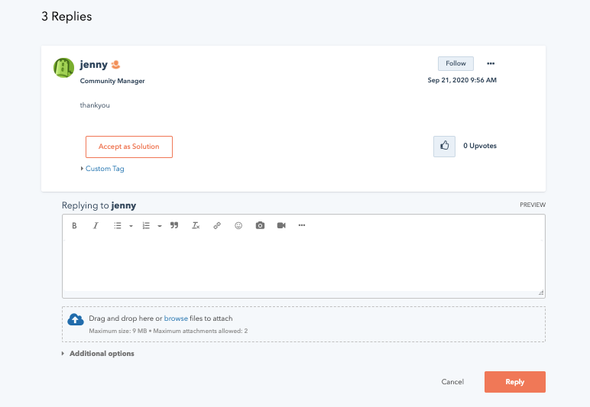Image resolution: width=590 pixels, height=407 pixels.
Task: Toggle bold formatting in reply editor
Action: (74, 226)
